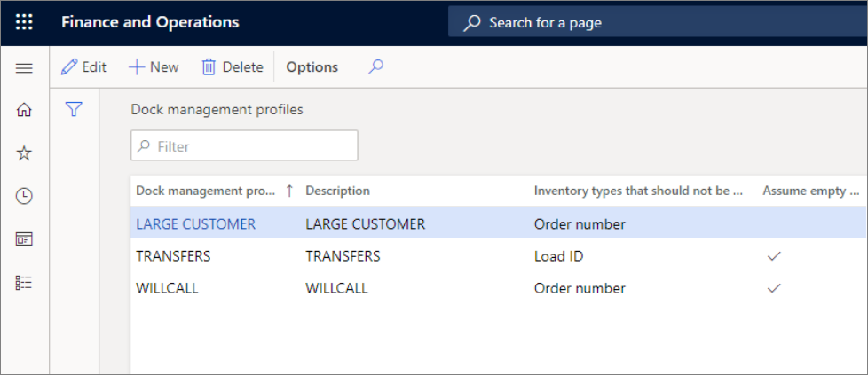Open the app launcher waffle grid
This screenshot has height=375, width=868.
[x=24, y=22]
